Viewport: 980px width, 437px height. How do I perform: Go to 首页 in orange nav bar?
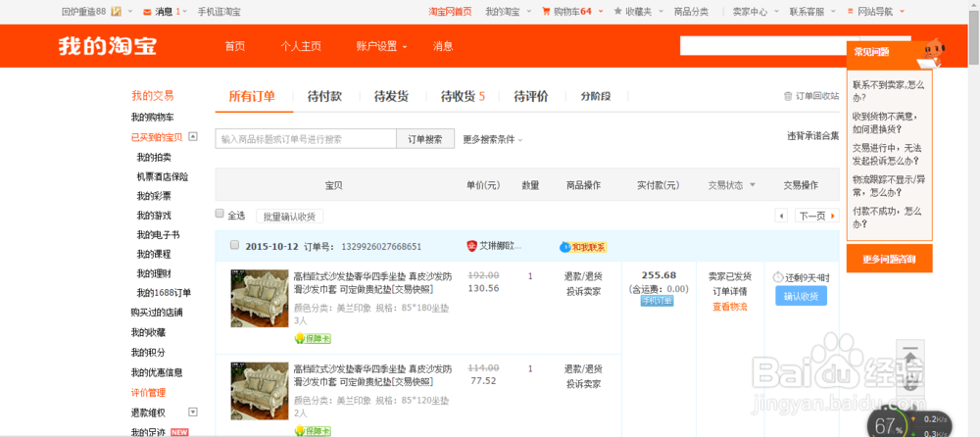(x=235, y=46)
